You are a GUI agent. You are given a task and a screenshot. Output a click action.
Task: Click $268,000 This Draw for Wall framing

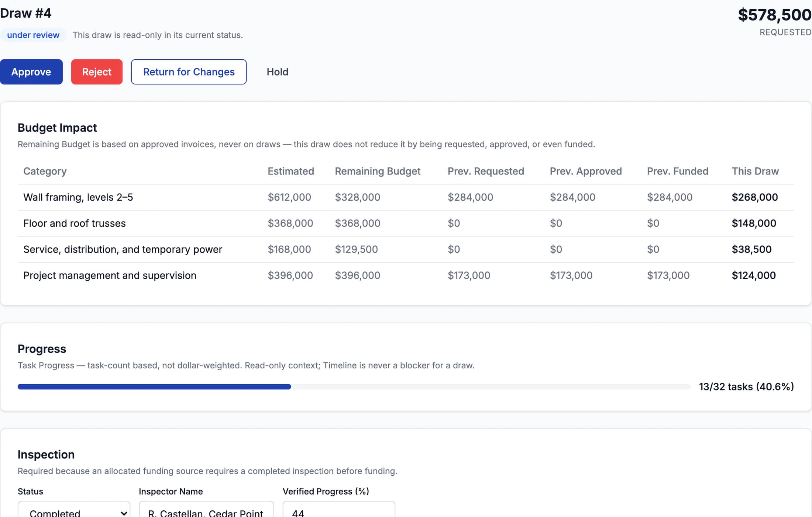click(755, 197)
